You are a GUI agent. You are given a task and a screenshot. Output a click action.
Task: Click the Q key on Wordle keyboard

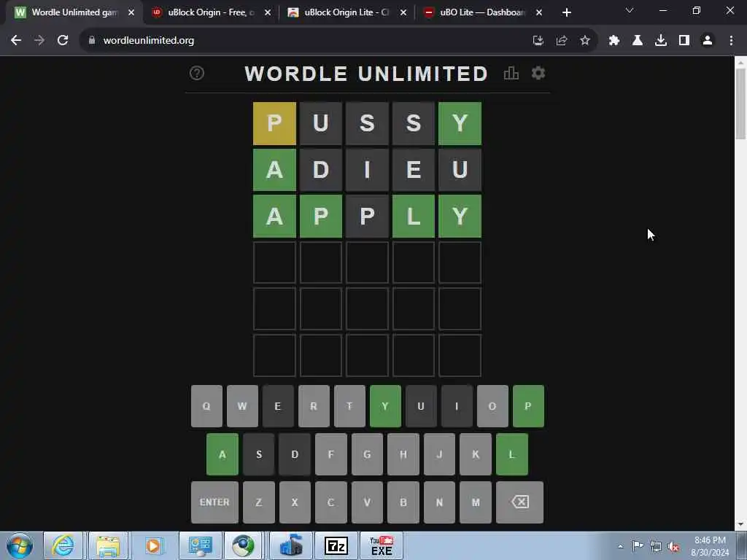206,406
